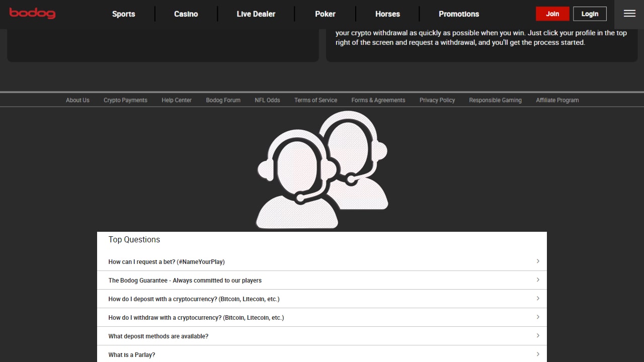This screenshot has width=644, height=362.
Task: Open the Crypto Payments link
Action: point(125,100)
